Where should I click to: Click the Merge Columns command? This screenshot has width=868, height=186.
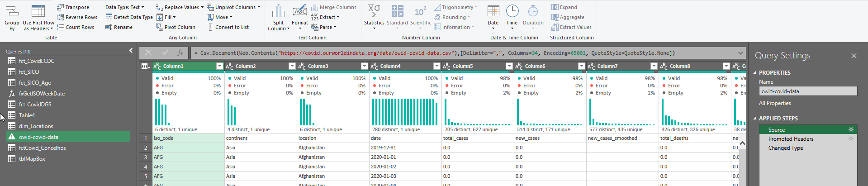[x=333, y=7]
